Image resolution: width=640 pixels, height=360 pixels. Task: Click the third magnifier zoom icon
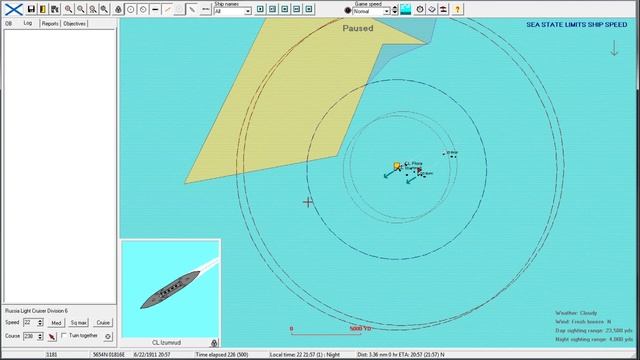93,9
